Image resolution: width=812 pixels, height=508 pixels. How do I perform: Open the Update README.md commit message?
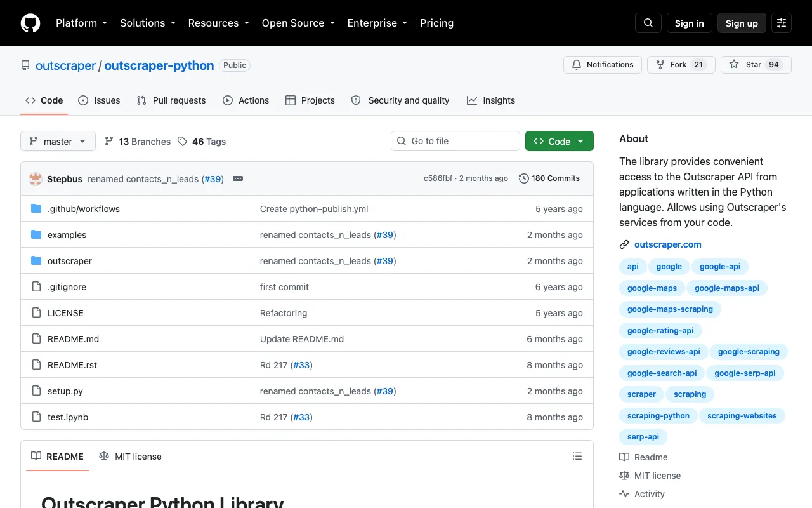pyautogui.click(x=302, y=339)
